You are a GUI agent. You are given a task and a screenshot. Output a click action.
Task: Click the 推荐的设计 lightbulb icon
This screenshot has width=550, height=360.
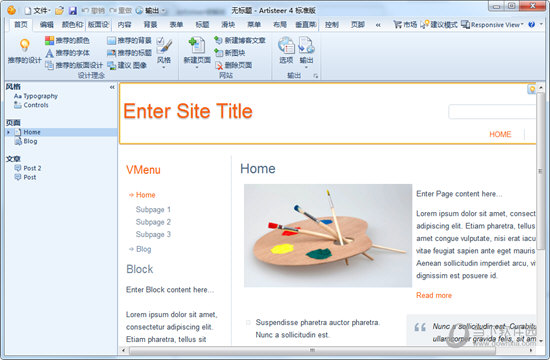click(x=24, y=45)
